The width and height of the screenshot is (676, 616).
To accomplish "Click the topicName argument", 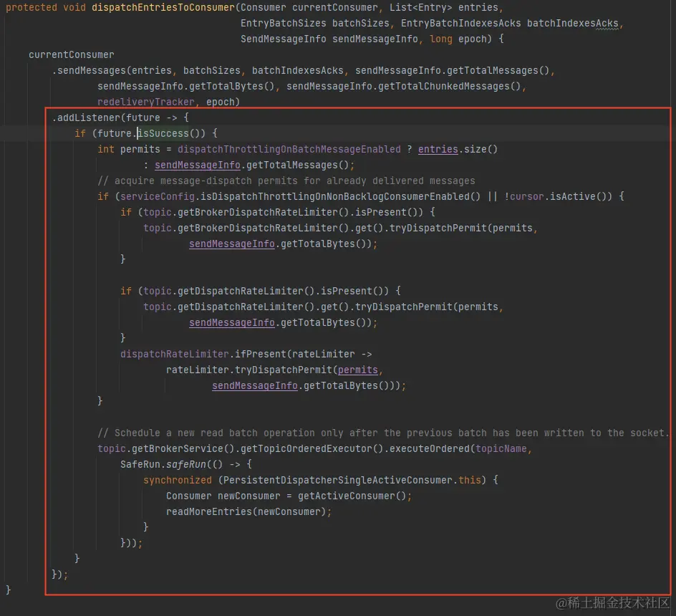I will pos(501,448).
